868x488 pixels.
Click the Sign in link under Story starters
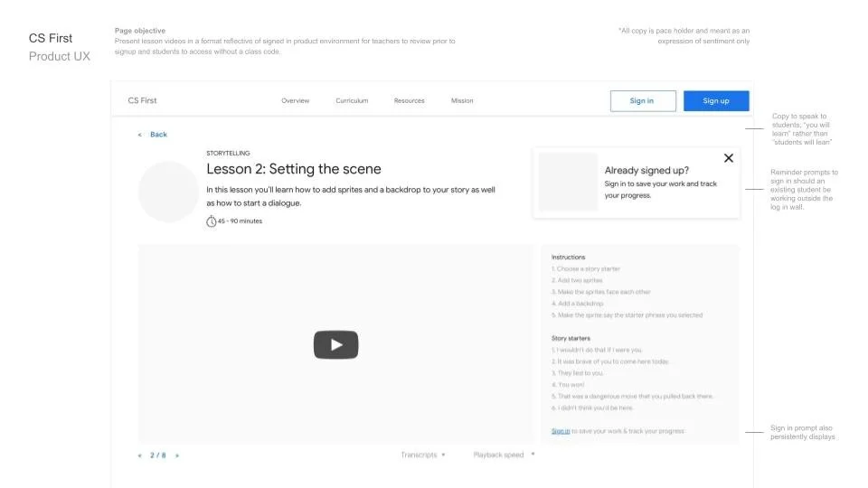[x=561, y=431]
